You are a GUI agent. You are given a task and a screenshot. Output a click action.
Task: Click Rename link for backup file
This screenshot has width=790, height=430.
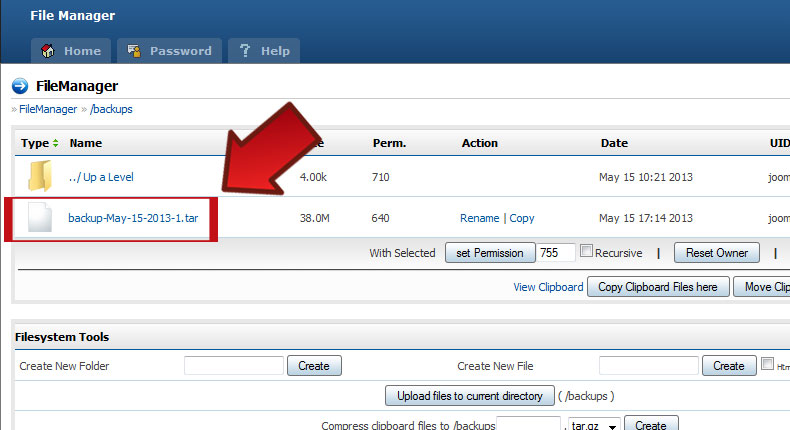click(x=479, y=218)
